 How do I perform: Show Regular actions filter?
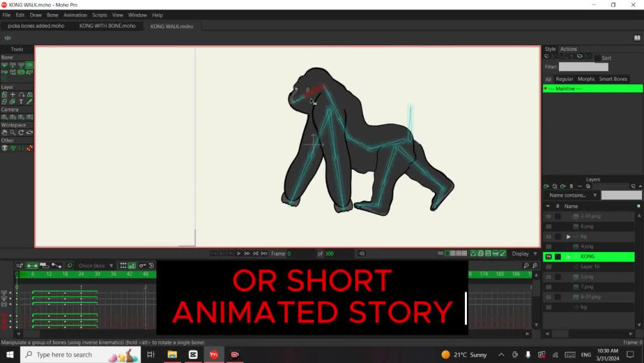[x=564, y=79]
